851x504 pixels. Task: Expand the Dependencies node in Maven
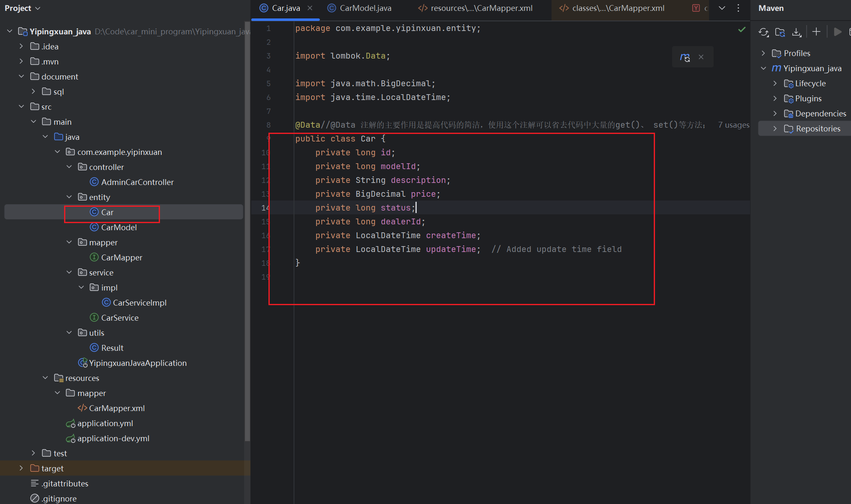[775, 113]
